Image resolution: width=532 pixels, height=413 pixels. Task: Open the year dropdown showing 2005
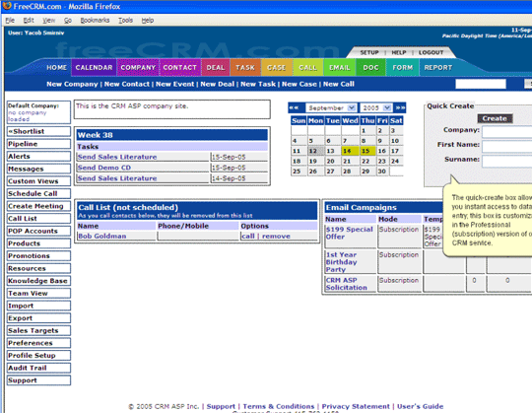point(376,107)
